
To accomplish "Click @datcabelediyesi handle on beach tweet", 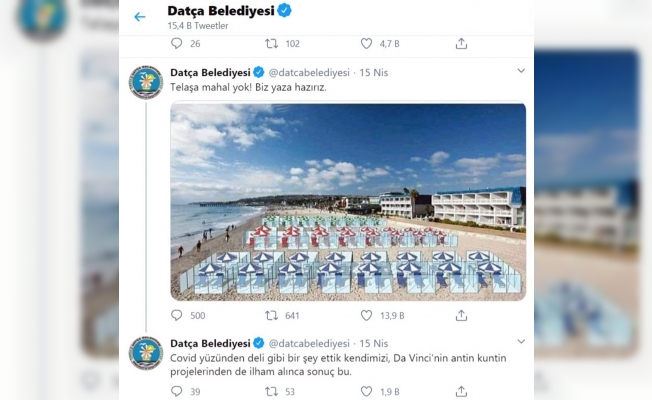I will 309,73.
